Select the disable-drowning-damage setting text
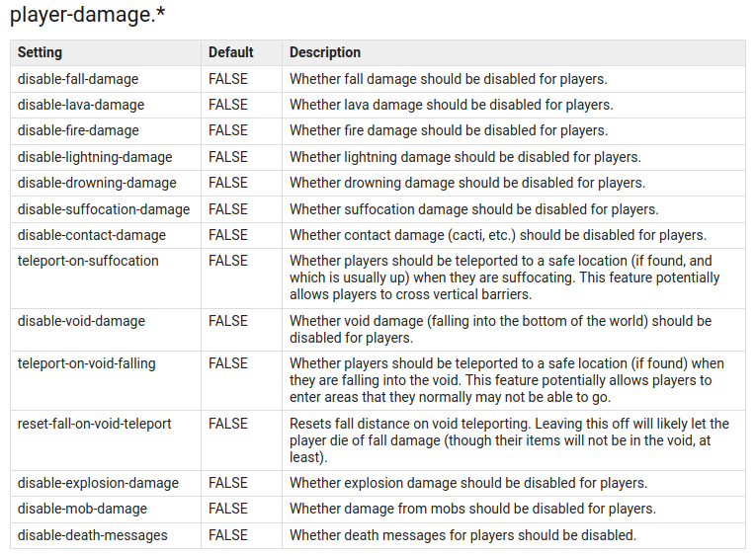This screenshot has height=554, width=756. coord(97,183)
